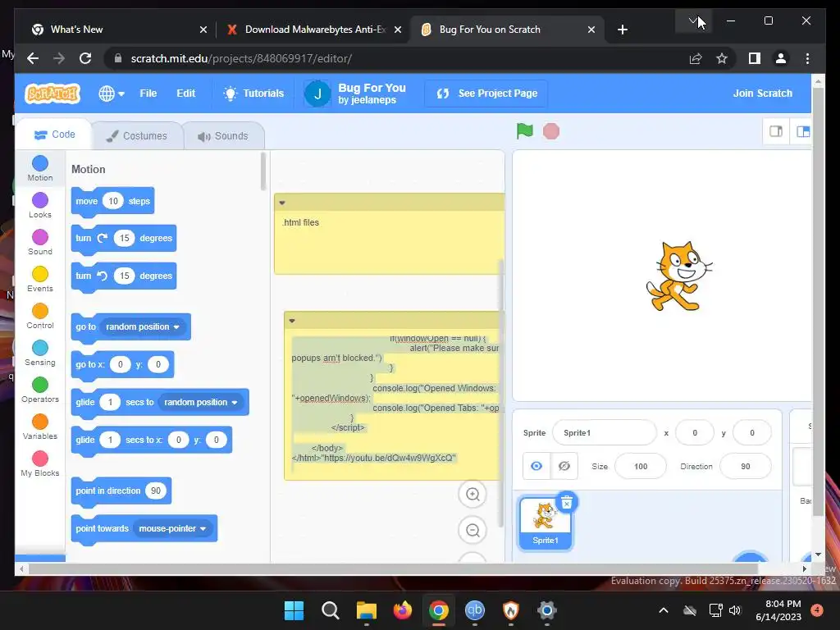This screenshot has width=840, height=630.
Task: Hide the sprite with crossed-eye button
Action: pos(564,466)
